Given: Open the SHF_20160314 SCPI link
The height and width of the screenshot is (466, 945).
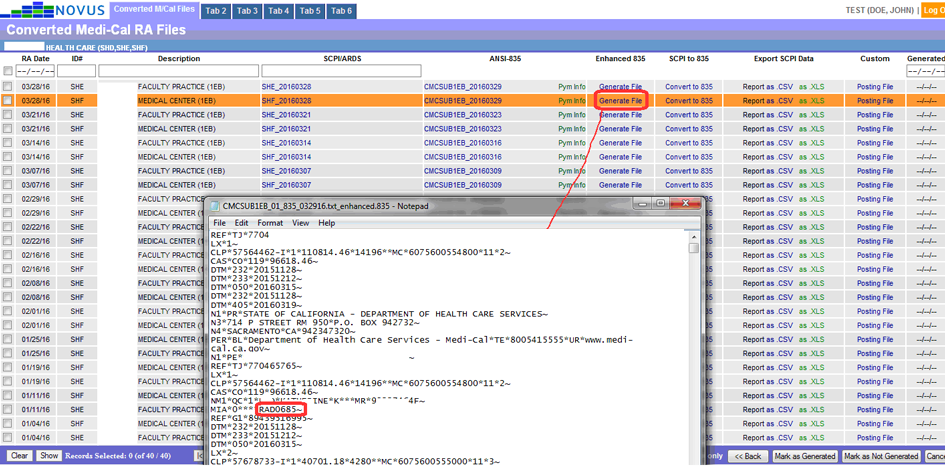Looking at the screenshot, I should 286,157.
